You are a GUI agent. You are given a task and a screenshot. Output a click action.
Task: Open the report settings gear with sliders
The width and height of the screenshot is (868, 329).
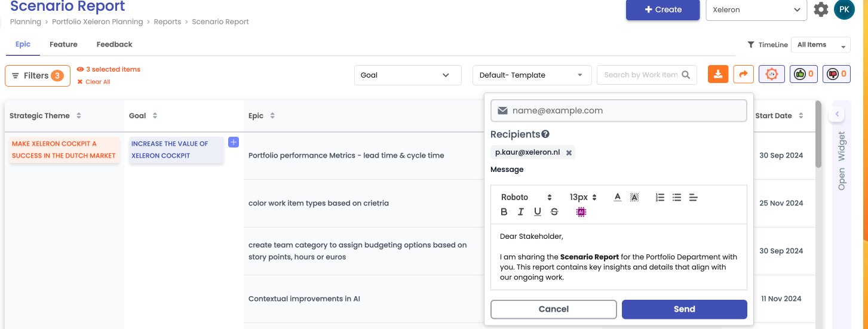point(771,75)
